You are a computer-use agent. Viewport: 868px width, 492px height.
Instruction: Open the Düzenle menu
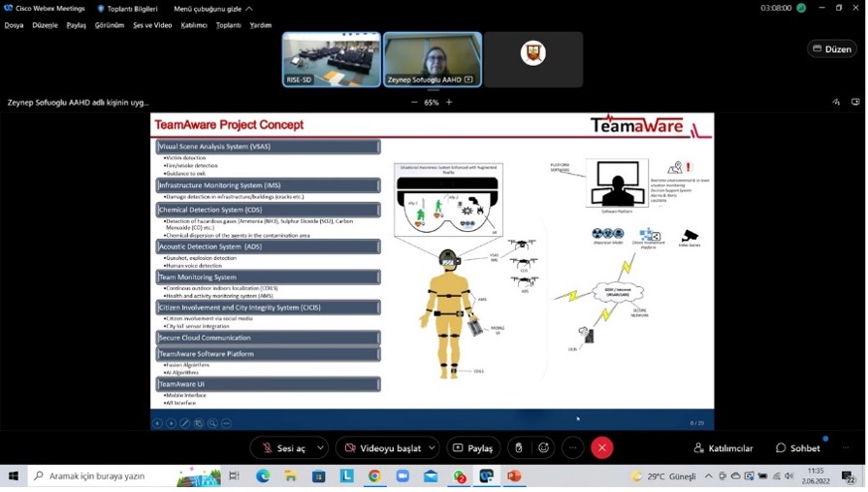pos(45,25)
